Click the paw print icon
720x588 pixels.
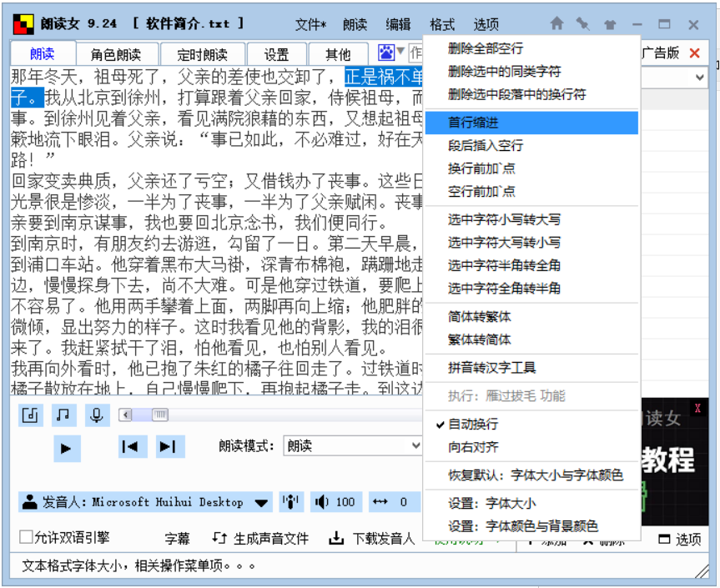[385, 53]
